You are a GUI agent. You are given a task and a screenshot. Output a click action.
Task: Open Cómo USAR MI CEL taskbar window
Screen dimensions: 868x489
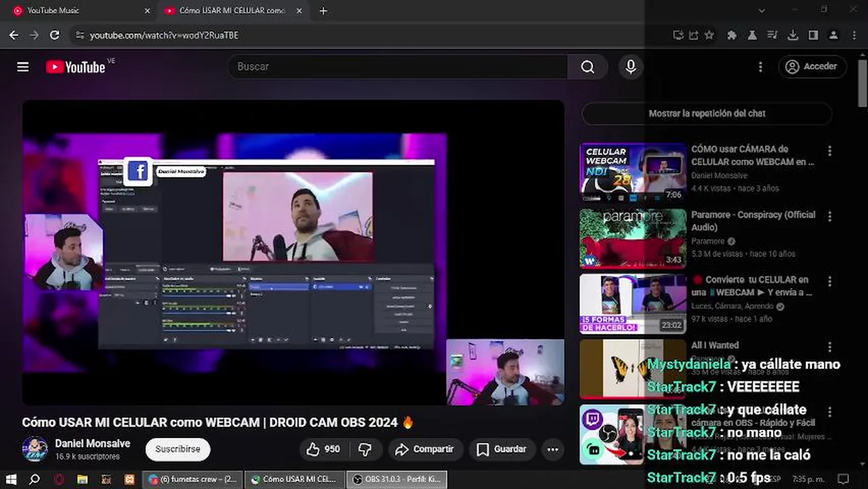(294, 479)
